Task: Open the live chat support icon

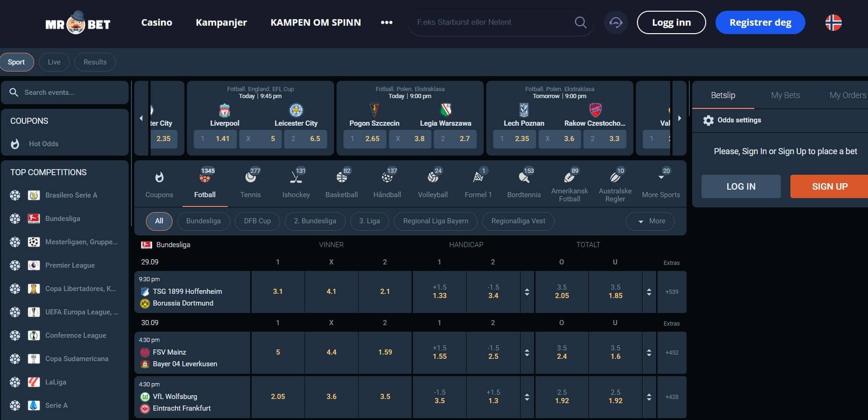Action: tap(616, 22)
